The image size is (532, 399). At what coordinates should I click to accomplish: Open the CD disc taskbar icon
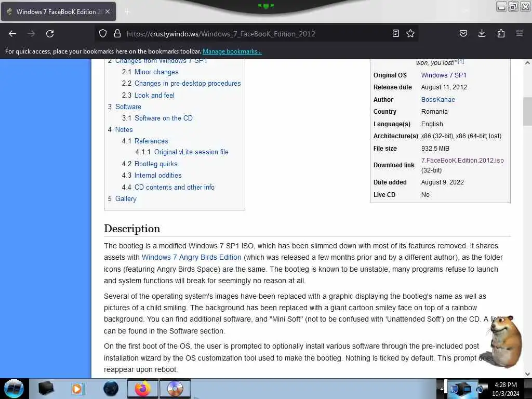pyautogui.click(x=175, y=389)
